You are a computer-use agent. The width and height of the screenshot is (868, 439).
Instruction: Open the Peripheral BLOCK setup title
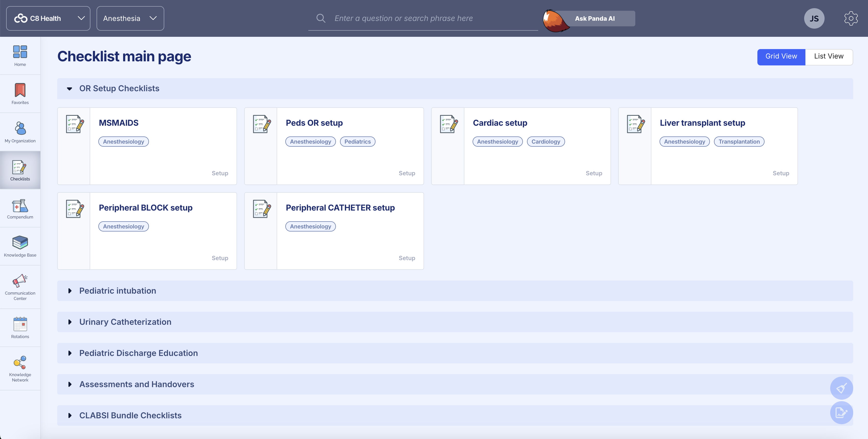146,208
